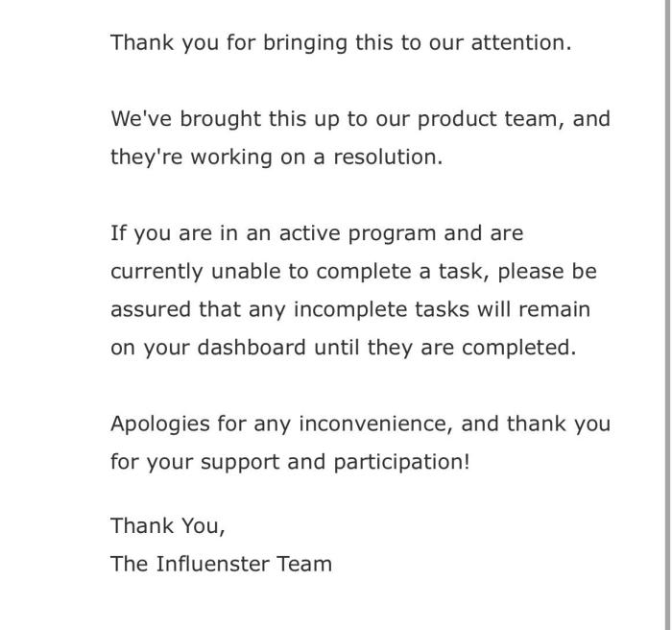Image resolution: width=672 pixels, height=630 pixels.
Task: Click the line 'for your support and participation!'
Action: click(x=290, y=462)
